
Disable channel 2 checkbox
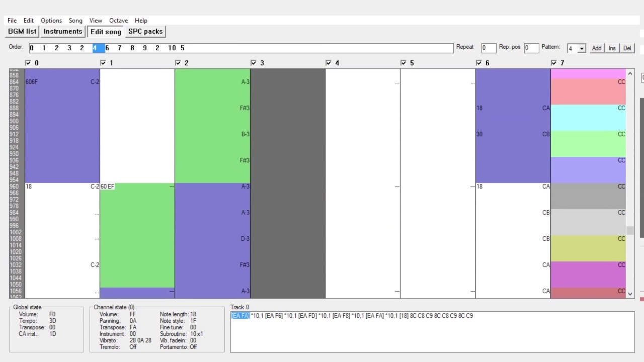[178, 63]
